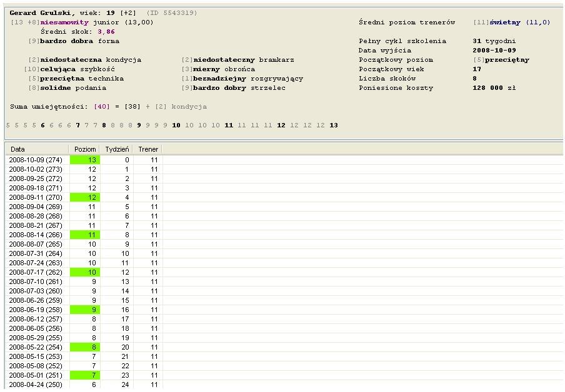Click the date cell 2008-08-21 (267)
Image resolution: width=565 pixels, height=392 pixels.
tap(36, 225)
